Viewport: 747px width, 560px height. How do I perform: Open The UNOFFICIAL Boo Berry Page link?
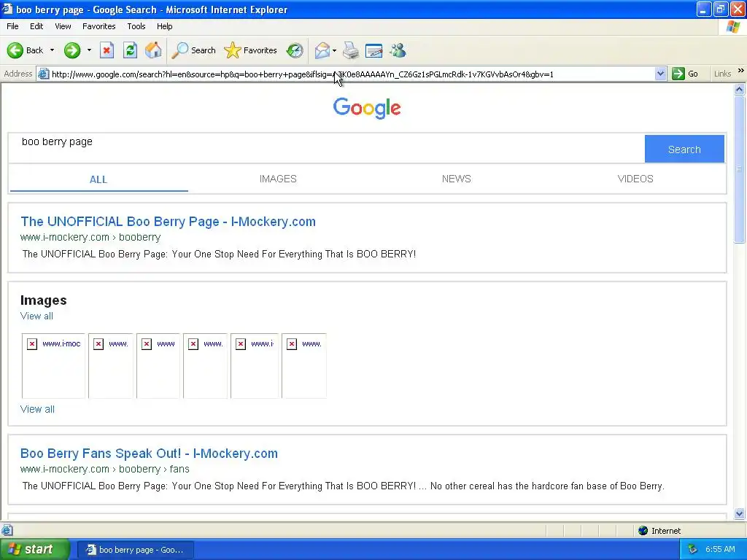point(169,222)
